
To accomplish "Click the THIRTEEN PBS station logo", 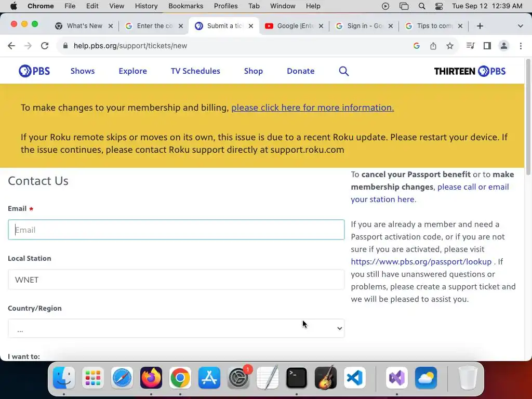I will (470, 71).
